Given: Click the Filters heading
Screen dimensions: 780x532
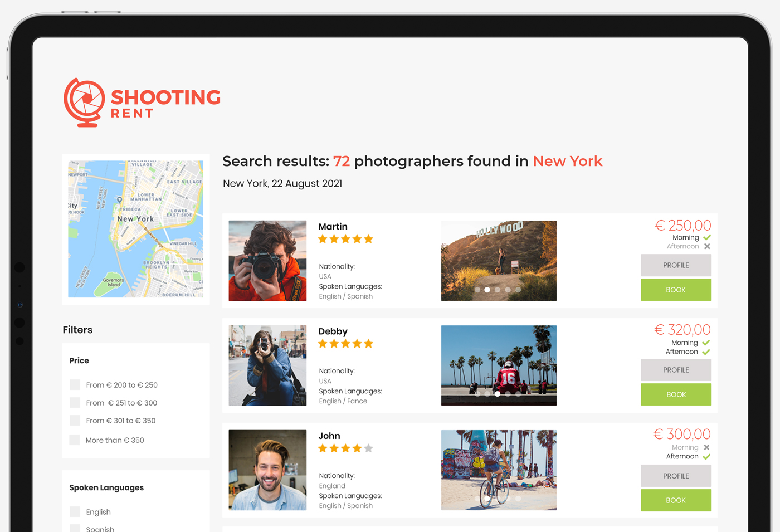Looking at the screenshot, I should (77, 330).
